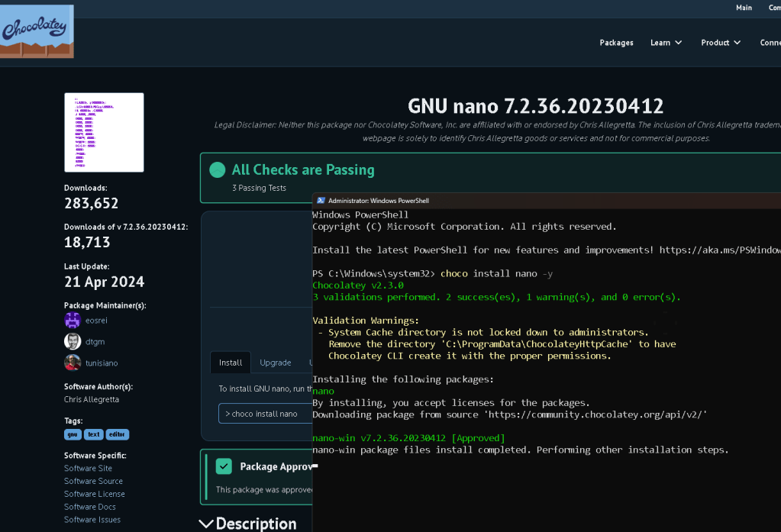Open eosrei maintainer avatar
Image resolution: width=781 pixels, height=532 pixels.
(73, 321)
